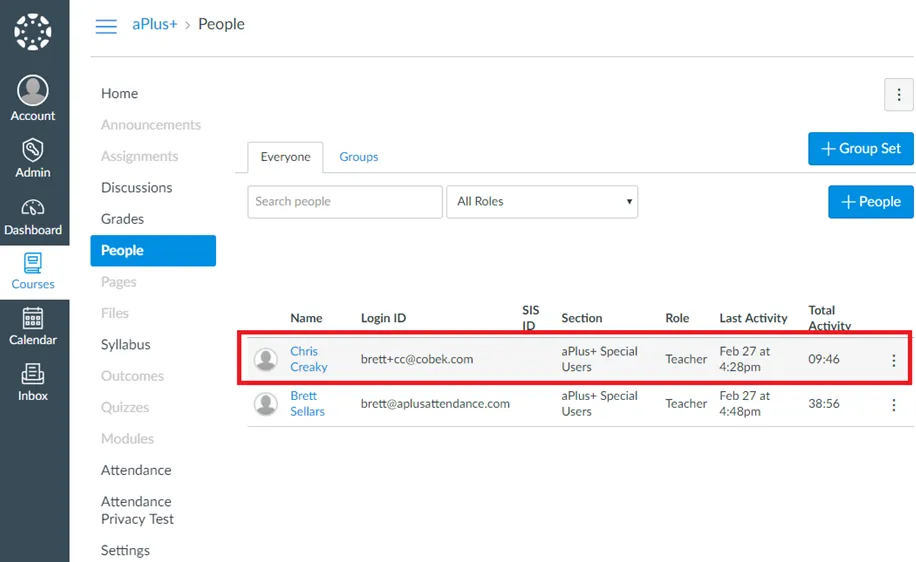Image resolution: width=916 pixels, height=562 pixels.
Task: Open Attendance Privacy Test link
Action: click(x=137, y=510)
